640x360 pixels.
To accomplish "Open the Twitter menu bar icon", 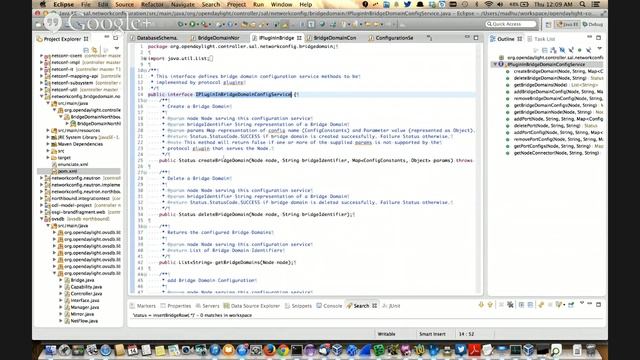I will click(407, 4).
